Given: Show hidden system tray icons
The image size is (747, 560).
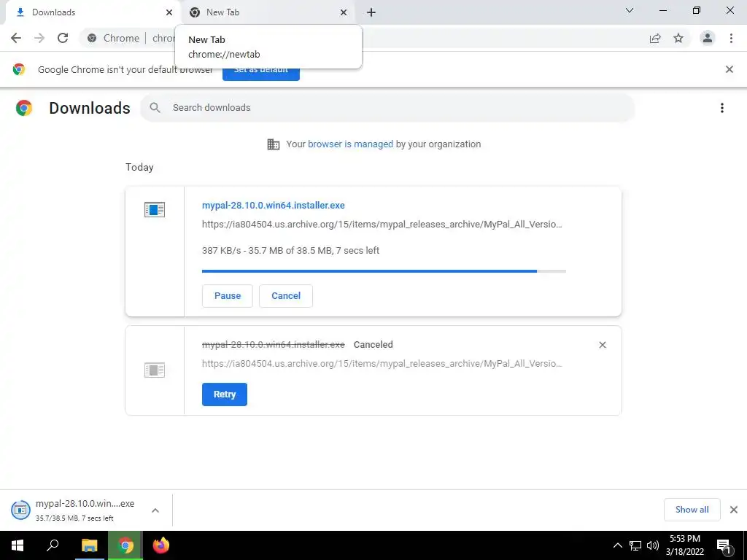Looking at the screenshot, I should (x=617, y=545).
